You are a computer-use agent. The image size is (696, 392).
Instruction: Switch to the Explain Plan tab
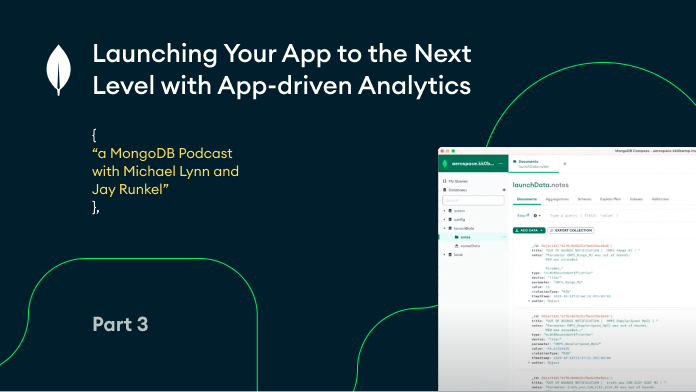[610, 199]
